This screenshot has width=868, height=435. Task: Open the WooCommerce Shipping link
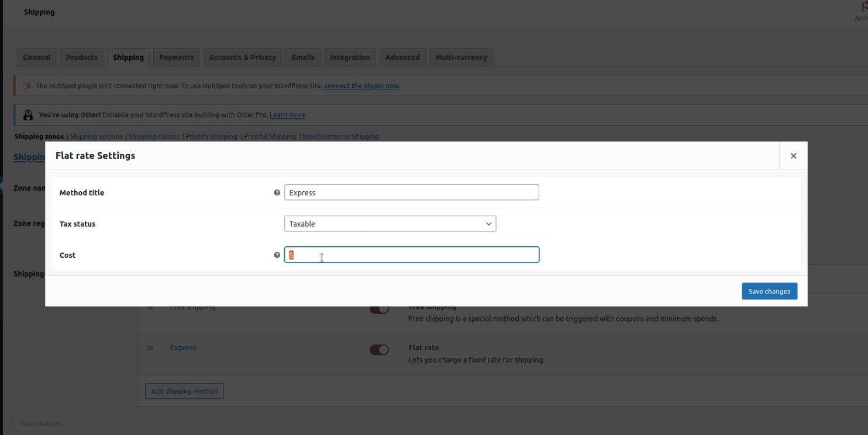point(340,136)
